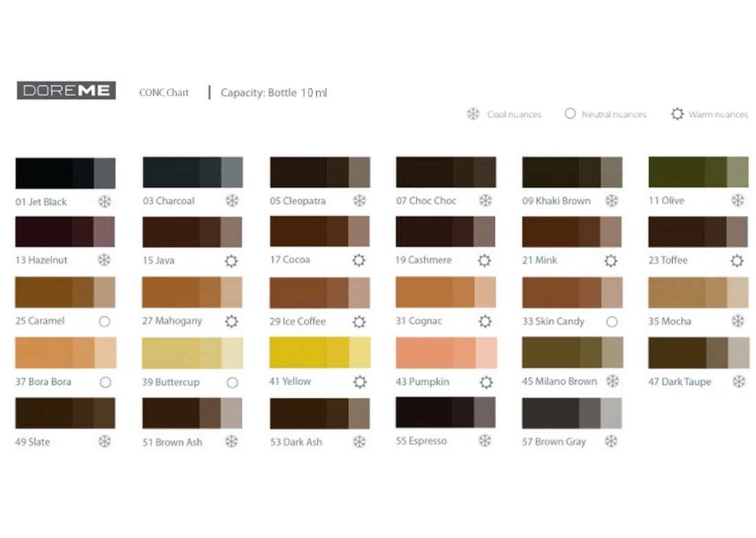This screenshot has width=756, height=538.
Task: Click the snowflake icon beside 05 Cleopatra
Action: [x=359, y=201]
